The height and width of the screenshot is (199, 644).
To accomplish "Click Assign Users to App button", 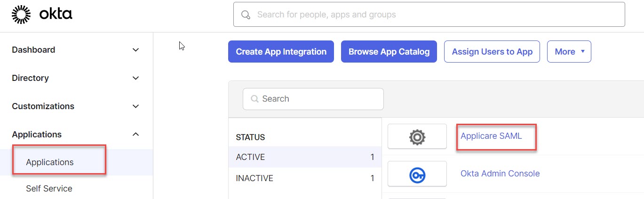I will (x=492, y=52).
